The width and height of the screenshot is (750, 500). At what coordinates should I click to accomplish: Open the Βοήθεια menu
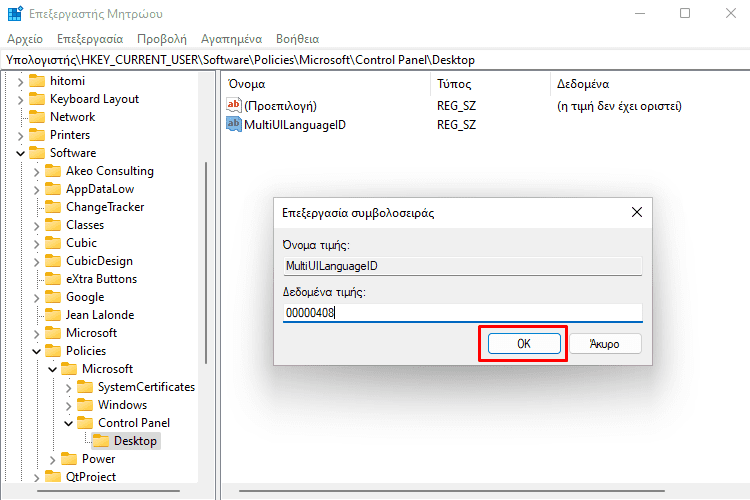point(298,39)
